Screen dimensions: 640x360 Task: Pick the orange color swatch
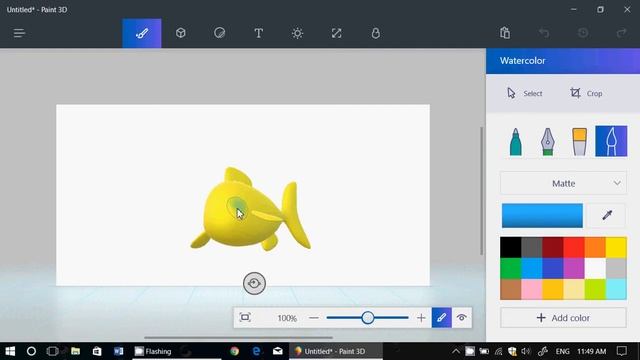pyautogui.click(x=595, y=247)
